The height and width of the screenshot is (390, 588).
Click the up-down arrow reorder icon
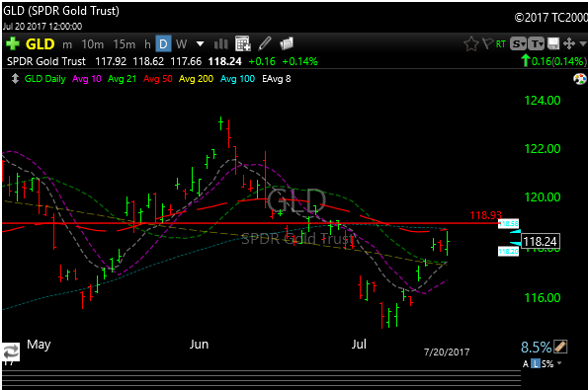15,79
